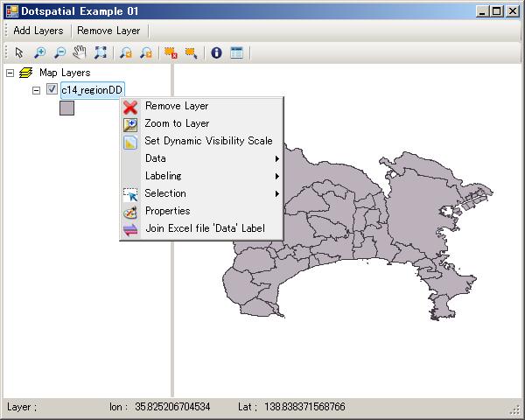Screen dimensions: 525x420
Task: Select the c14_regionDD layer name
Action: (x=92, y=89)
